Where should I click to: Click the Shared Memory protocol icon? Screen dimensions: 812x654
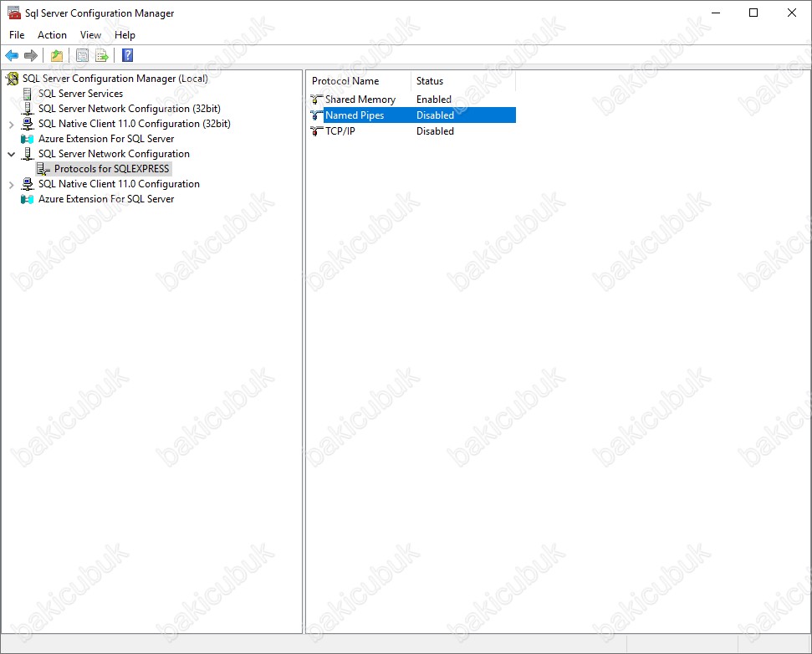[x=316, y=100]
